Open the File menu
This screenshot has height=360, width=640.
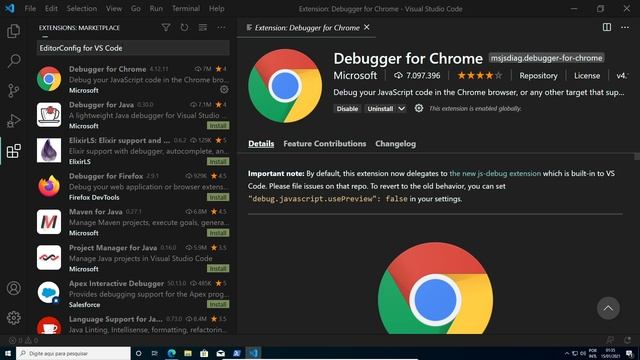[x=30, y=9]
